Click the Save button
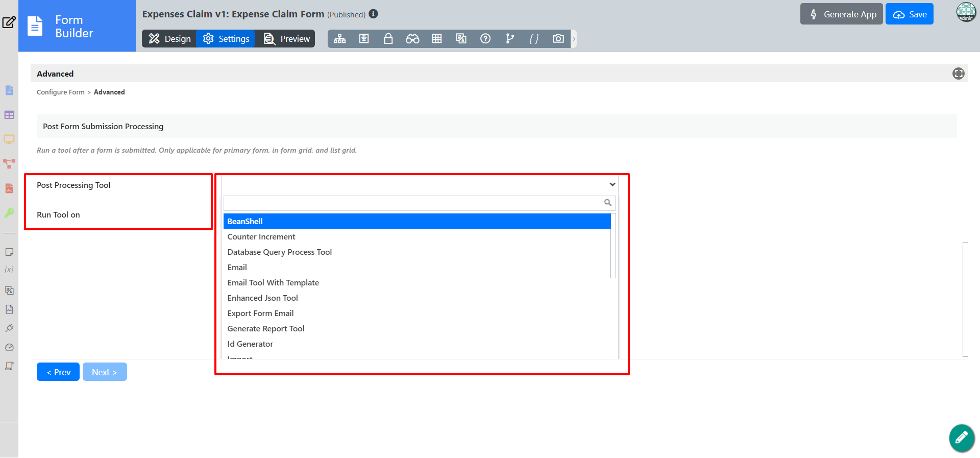 point(909,14)
